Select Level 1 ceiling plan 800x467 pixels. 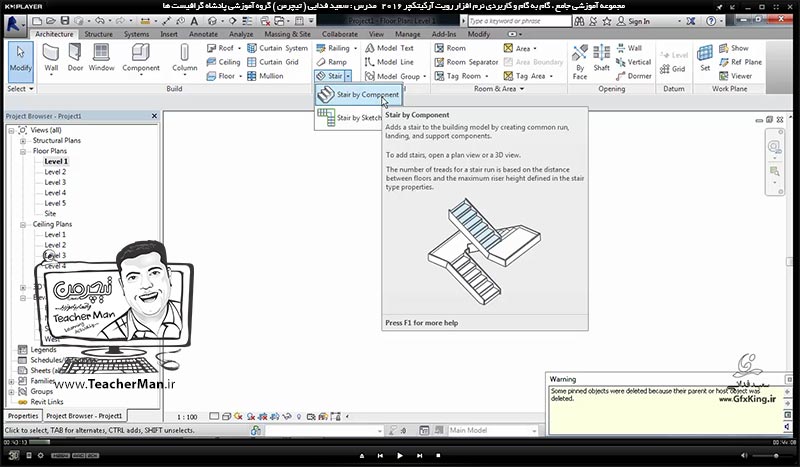(55, 235)
